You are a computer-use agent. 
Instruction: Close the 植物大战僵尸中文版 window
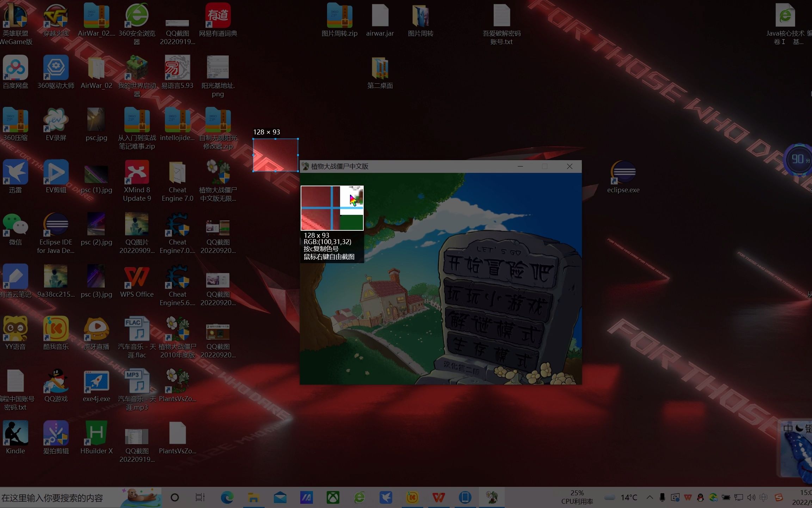(570, 166)
